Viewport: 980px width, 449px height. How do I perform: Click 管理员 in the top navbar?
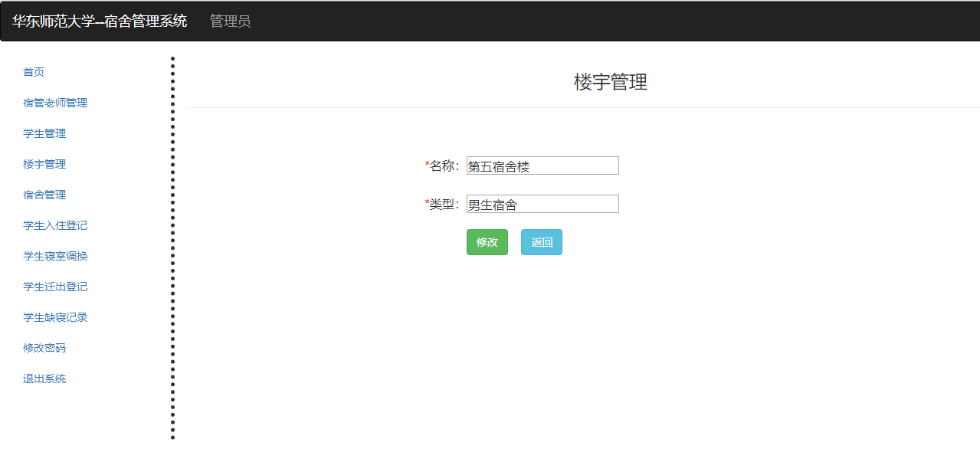[x=231, y=21]
